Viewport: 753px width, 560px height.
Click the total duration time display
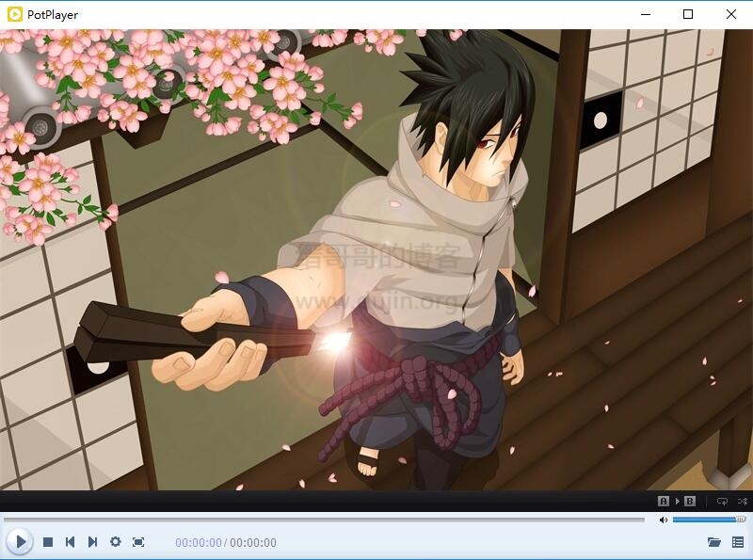click(253, 543)
